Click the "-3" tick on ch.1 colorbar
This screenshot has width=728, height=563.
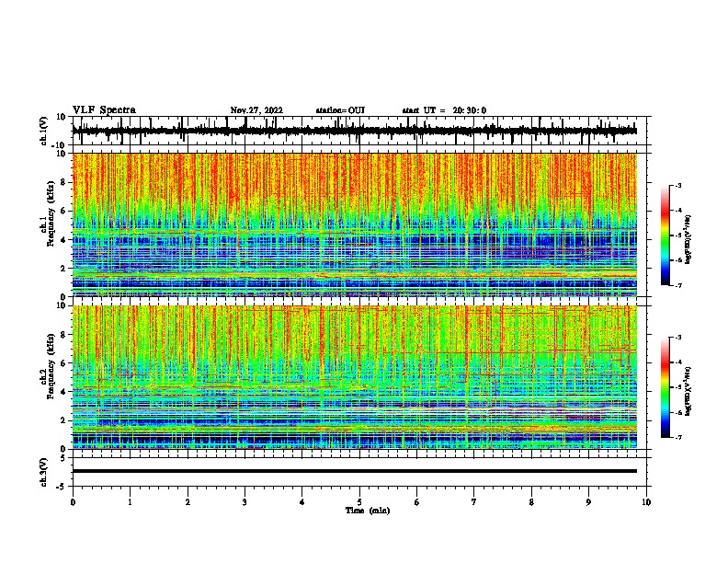[x=677, y=185]
